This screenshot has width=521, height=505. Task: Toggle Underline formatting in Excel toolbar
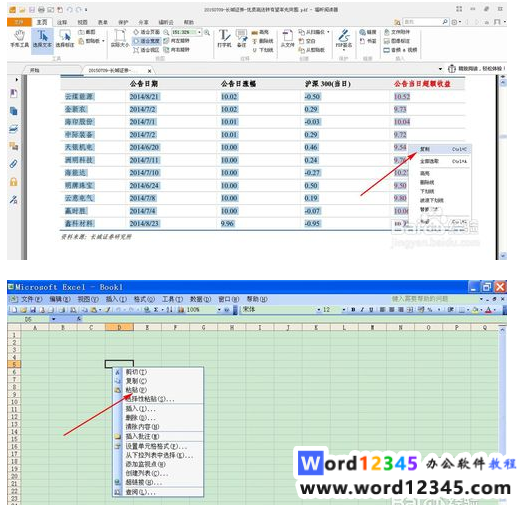coord(371,310)
